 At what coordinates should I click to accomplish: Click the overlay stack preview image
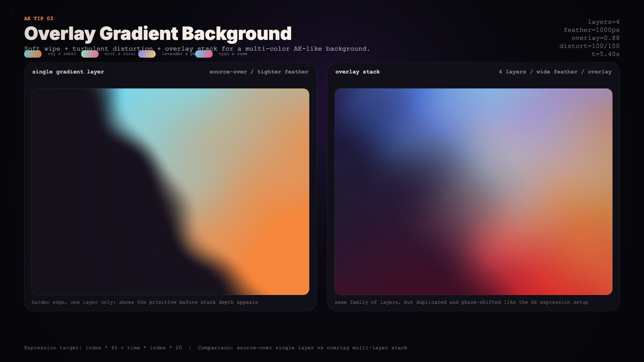pyautogui.click(x=474, y=192)
